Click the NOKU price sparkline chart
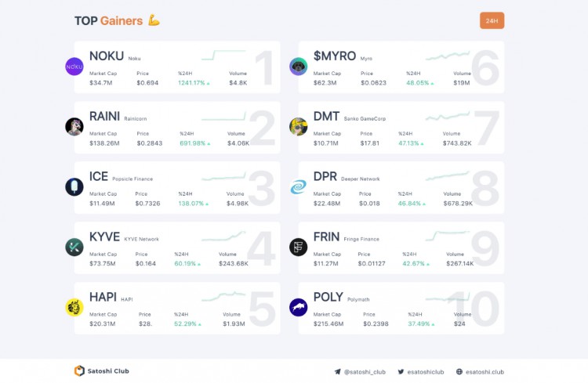The width and height of the screenshot is (588, 383). [x=223, y=55]
